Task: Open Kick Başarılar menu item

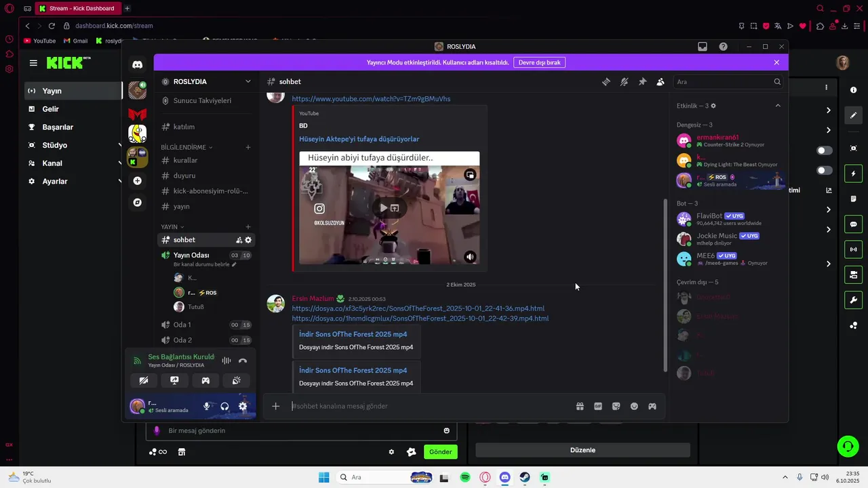Action: (x=73, y=127)
